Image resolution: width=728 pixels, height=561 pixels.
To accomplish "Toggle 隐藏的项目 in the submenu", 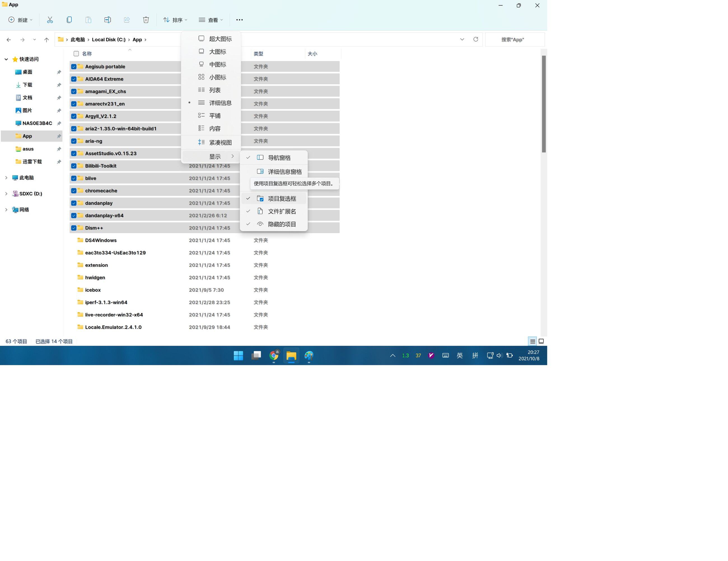I will pos(274,224).
